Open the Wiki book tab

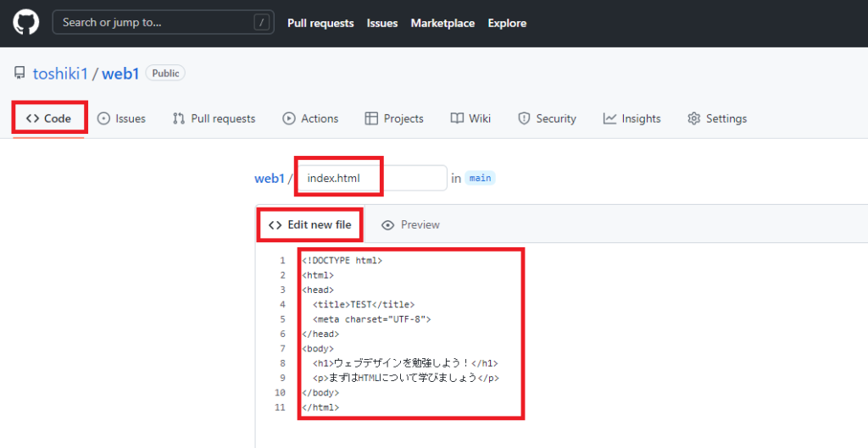[x=470, y=119]
